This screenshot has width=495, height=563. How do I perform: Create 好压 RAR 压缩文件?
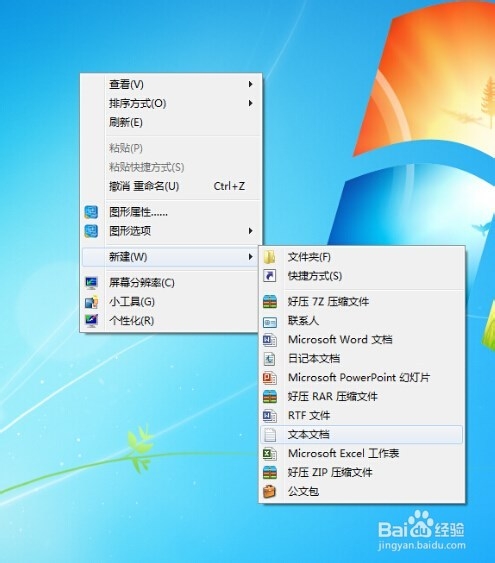[362, 396]
